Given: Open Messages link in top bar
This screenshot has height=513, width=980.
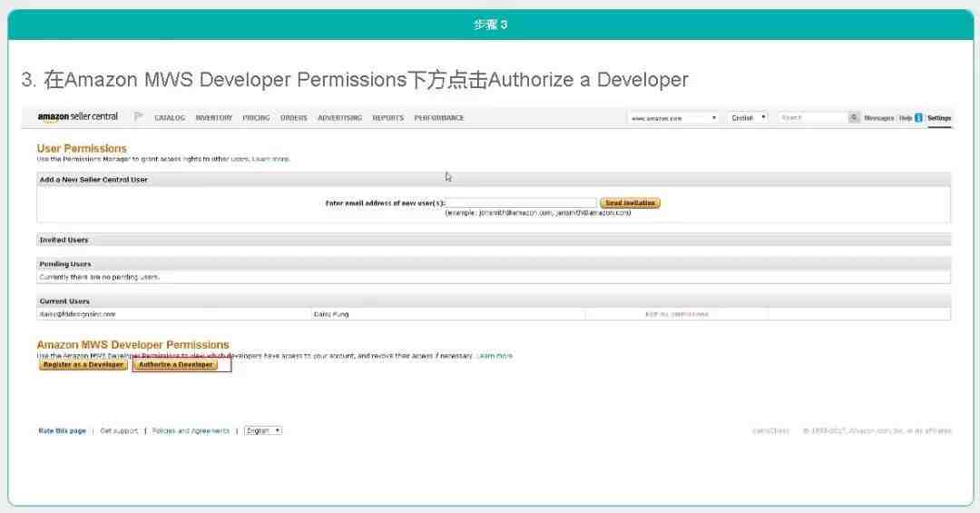Looking at the screenshot, I should 878,118.
